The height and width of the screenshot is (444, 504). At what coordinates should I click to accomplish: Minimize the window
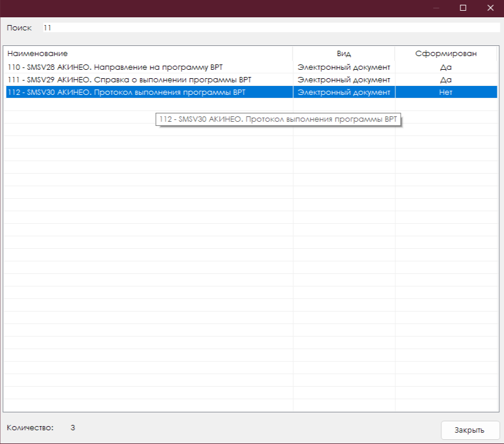click(436, 8)
